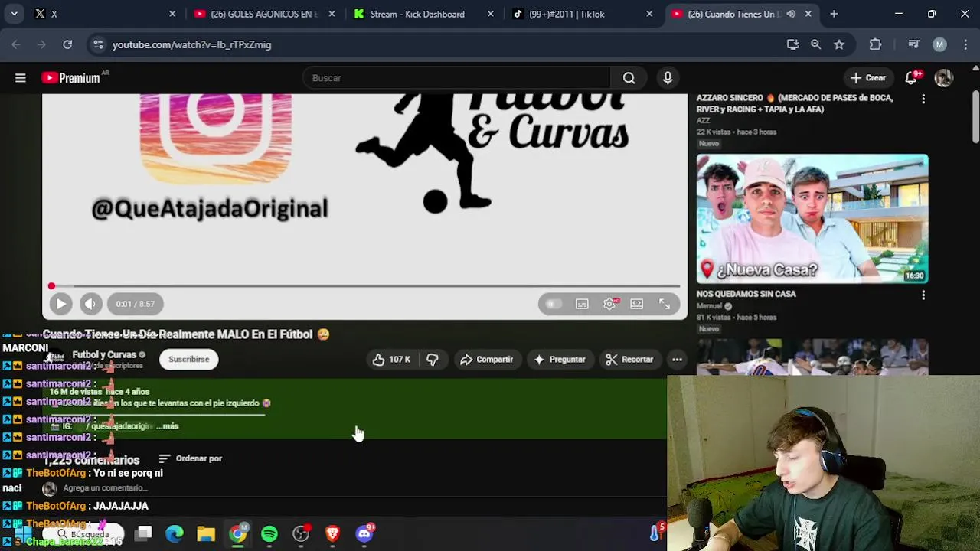
Task: Open Memuel channel name
Action: point(710,306)
